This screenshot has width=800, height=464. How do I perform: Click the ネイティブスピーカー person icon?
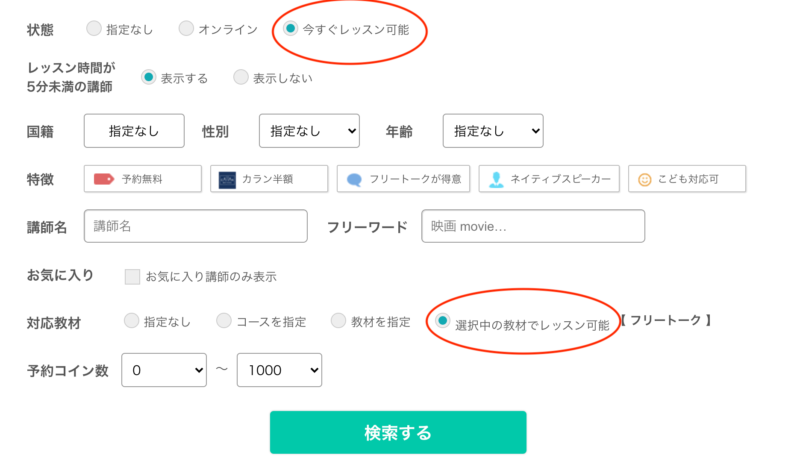coord(496,180)
